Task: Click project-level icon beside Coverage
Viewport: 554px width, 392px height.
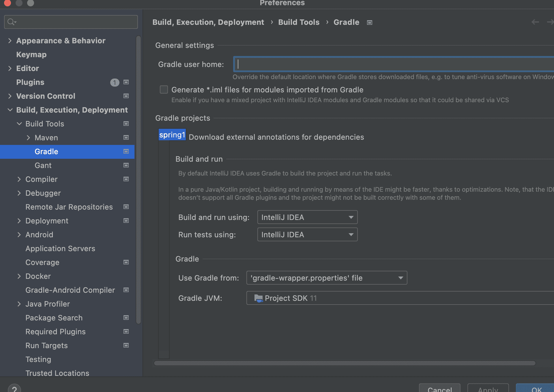Action: click(x=126, y=262)
